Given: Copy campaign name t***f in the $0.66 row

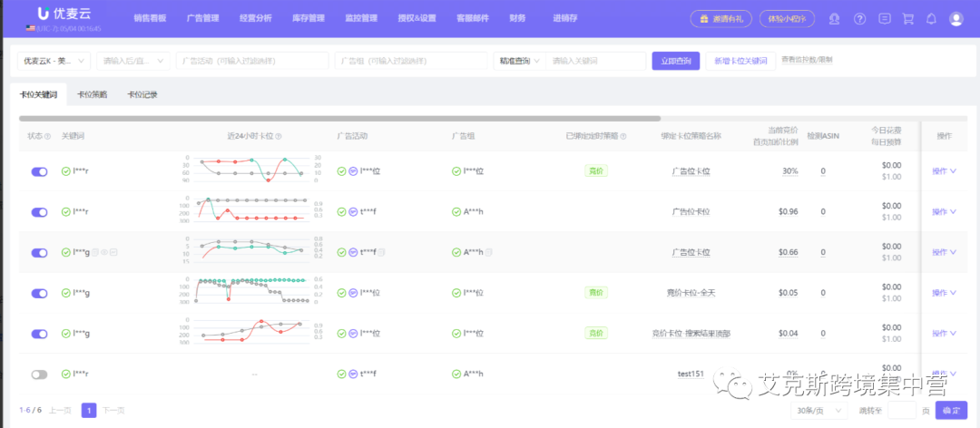Looking at the screenshot, I should [381, 252].
